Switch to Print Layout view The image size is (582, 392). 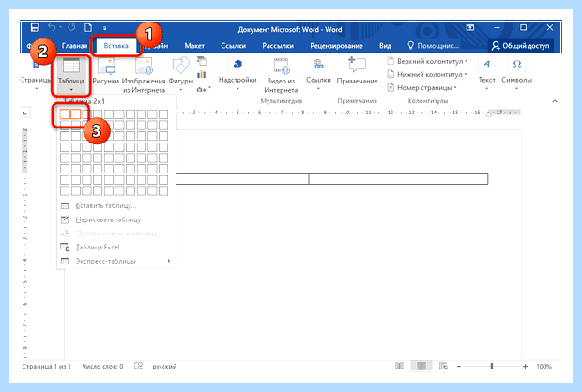click(421, 367)
